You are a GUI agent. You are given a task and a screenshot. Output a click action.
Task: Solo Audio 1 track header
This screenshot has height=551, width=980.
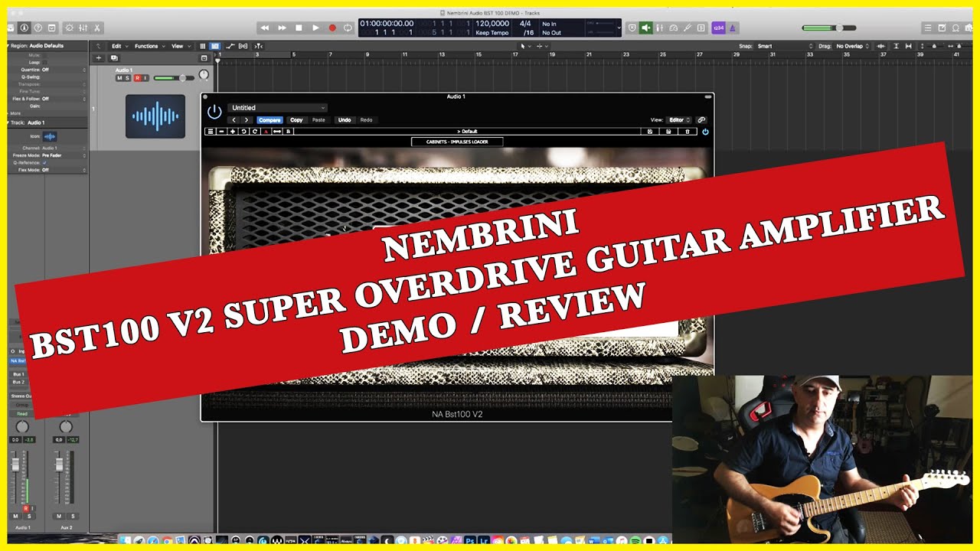pos(128,78)
